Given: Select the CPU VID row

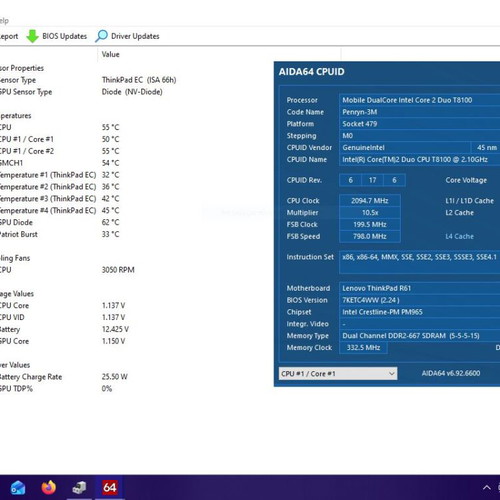Looking at the screenshot, I should (63, 317).
